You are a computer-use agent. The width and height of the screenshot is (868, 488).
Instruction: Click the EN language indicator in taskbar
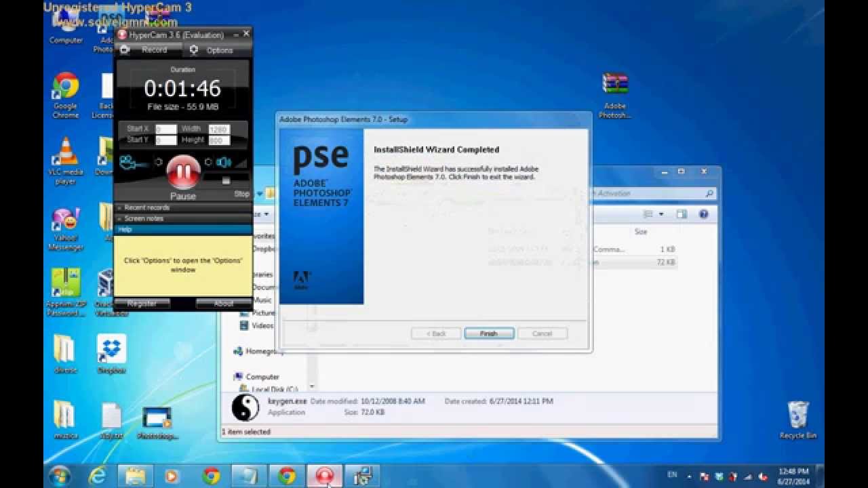(672, 475)
